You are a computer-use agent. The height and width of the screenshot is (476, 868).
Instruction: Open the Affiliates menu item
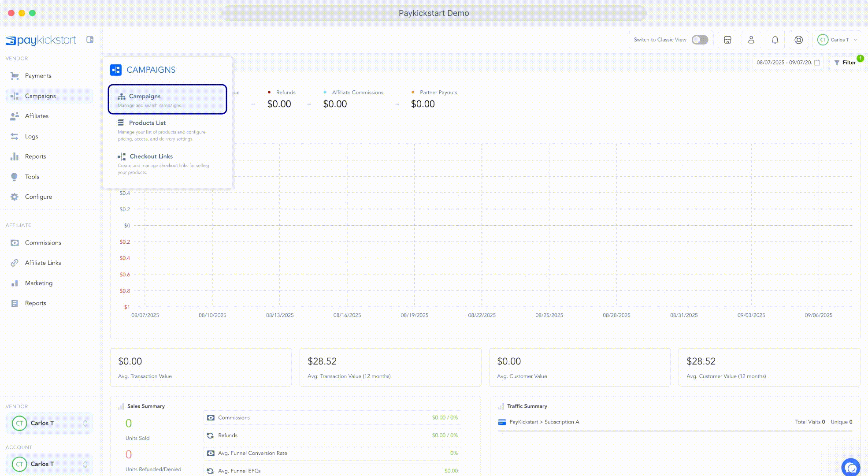coord(50,116)
